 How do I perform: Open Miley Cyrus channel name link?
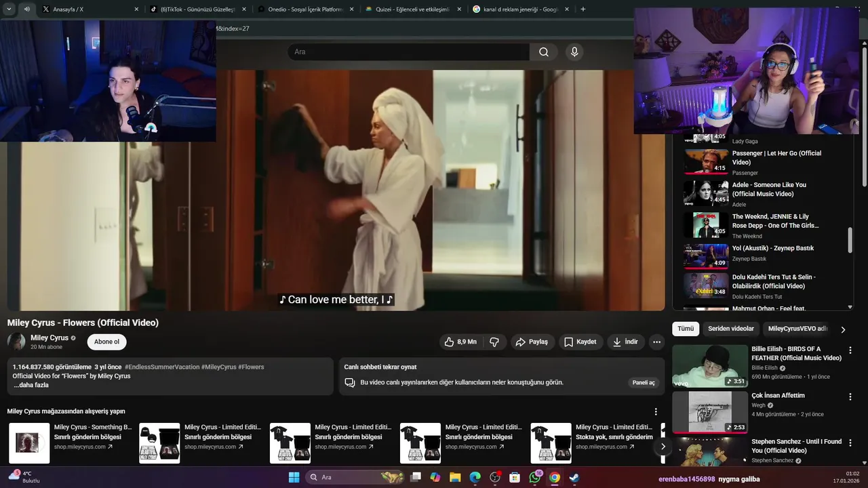pyautogui.click(x=50, y=338)
